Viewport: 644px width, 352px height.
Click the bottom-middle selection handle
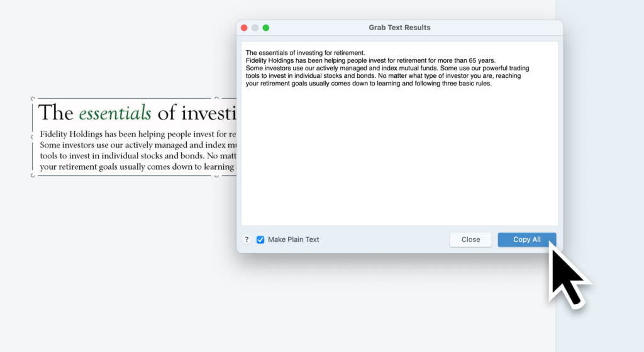coord(217,176)
